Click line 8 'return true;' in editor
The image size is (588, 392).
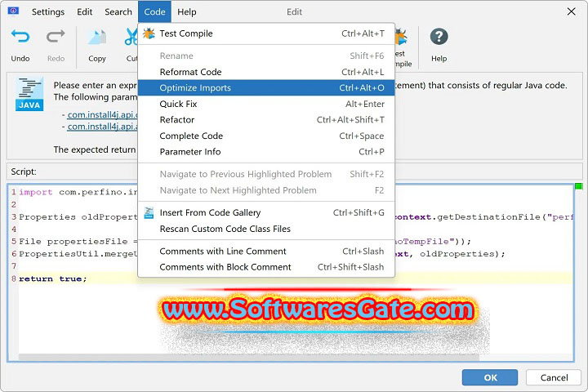[x=53, y=278]
